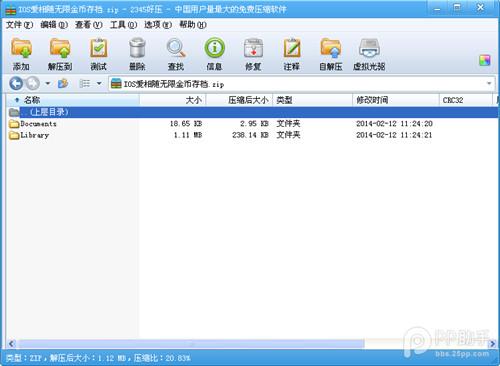Click the 2014-02-12 11:24:21 timestamp

(x=394, y=135)
